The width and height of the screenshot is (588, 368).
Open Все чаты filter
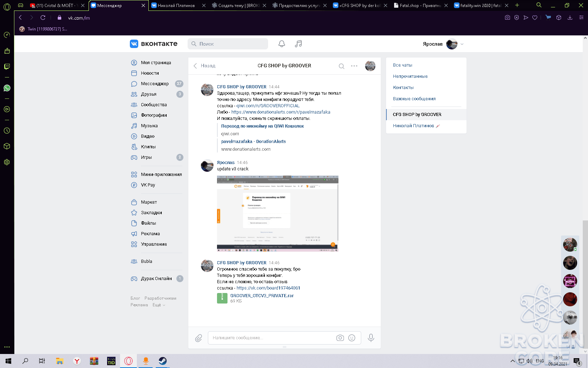[x=402, y=65]
